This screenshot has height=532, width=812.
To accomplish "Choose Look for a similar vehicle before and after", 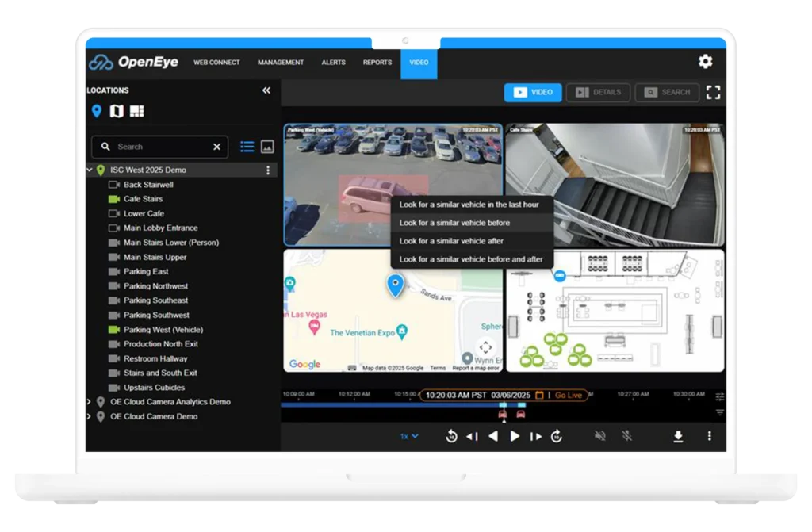I will click(x=472, y=259).
